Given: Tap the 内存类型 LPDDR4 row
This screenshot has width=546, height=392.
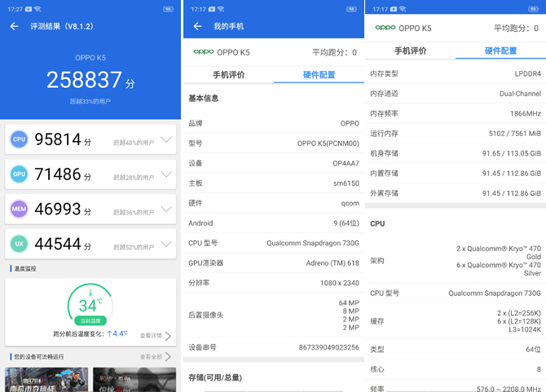Looking at the screenshot, I should (456, 73).
